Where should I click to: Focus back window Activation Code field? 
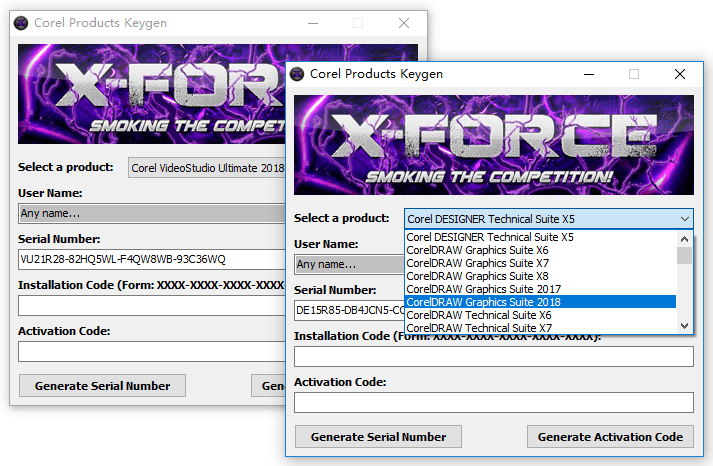152,351
